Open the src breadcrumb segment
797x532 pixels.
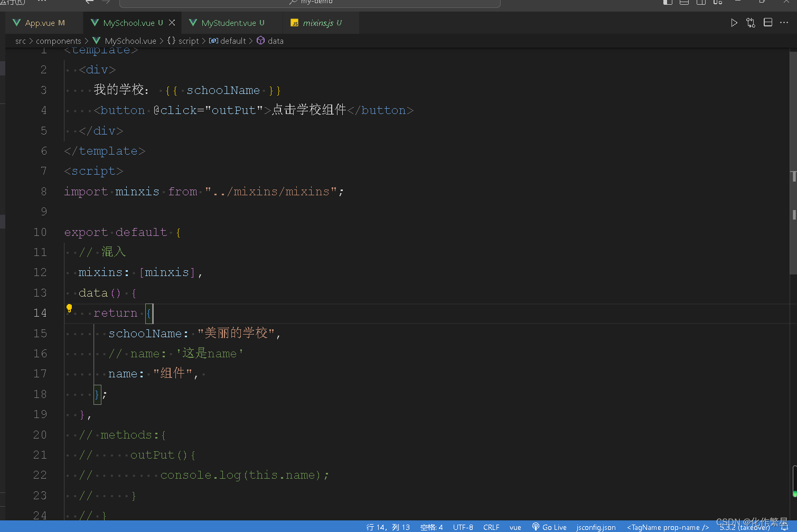click(21, 41)
